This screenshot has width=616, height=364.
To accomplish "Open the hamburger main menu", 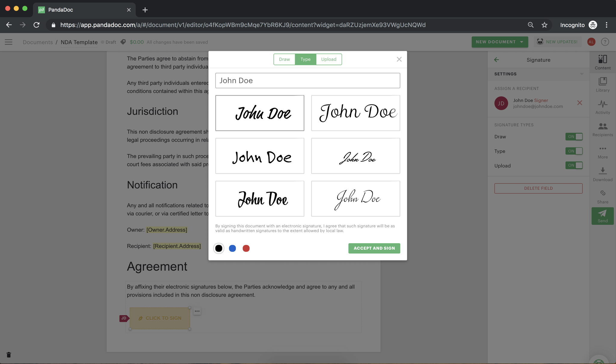I will click(x=9, y=42).
